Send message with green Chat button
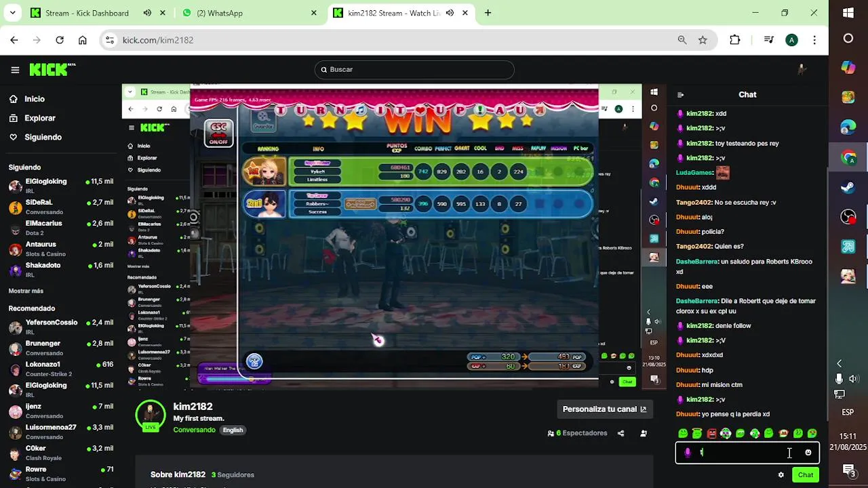Viewport: 868px width, 488px height. coord(805,475)
